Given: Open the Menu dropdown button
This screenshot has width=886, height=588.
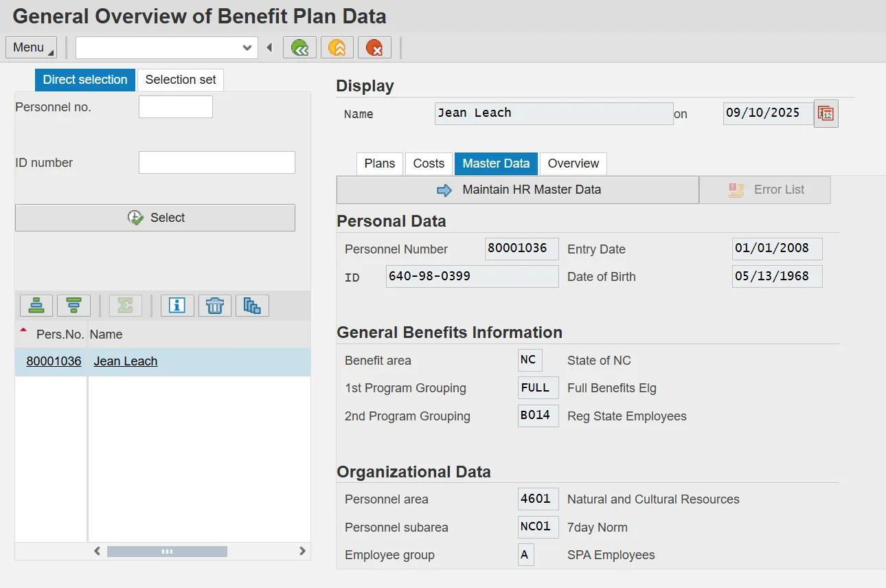Looking at the screenshot, I should [31, 47].
